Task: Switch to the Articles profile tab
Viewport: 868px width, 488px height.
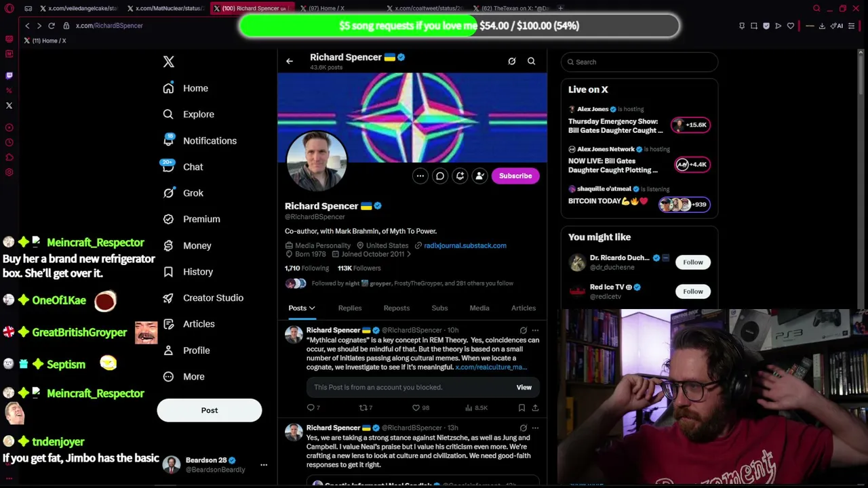Action: (524, 308)
